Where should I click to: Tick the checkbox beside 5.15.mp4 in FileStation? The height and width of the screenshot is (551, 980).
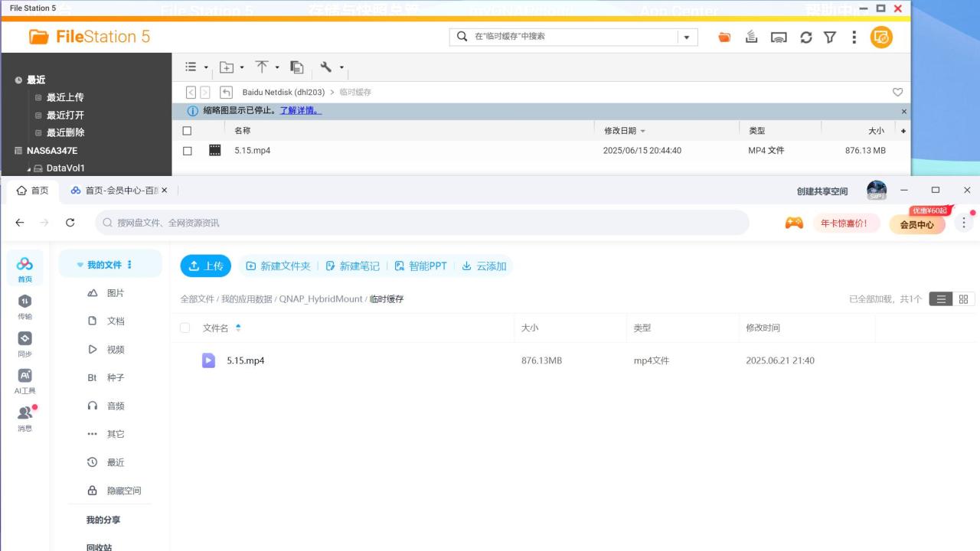coord(188,151)
